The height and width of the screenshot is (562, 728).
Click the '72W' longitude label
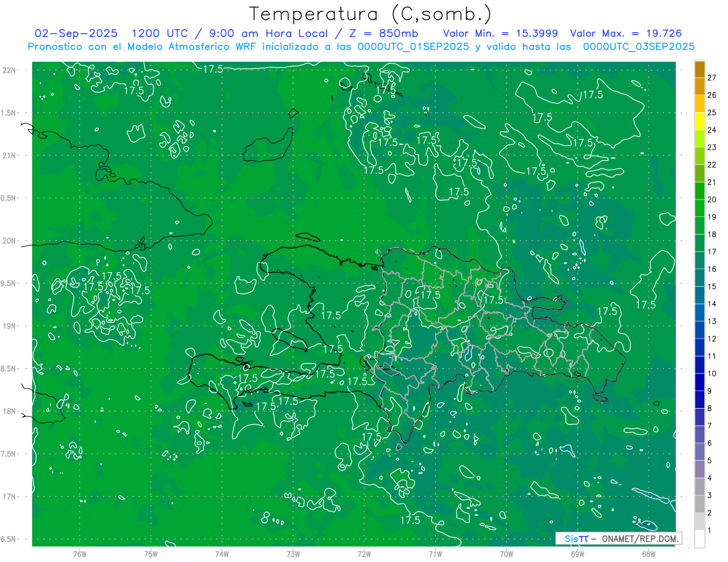pos(364,554)
